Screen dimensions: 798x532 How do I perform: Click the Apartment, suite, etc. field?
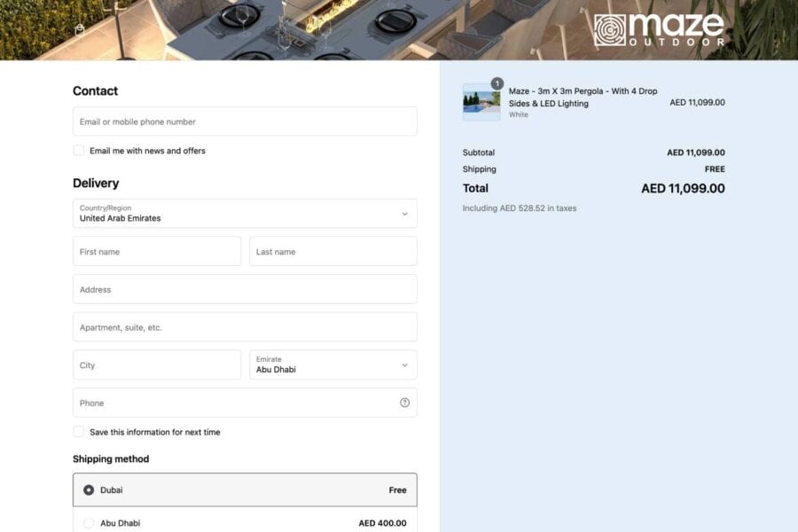(244, 327)
